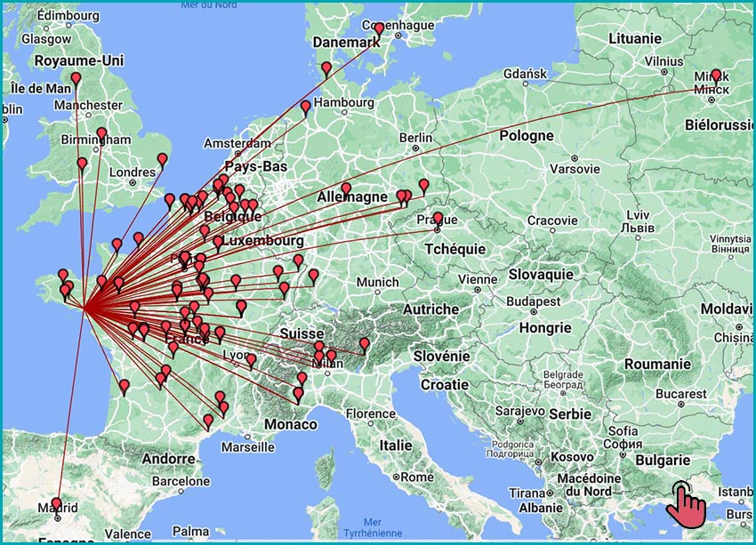Click the red pin at Copenhagen

click(378, 29)
